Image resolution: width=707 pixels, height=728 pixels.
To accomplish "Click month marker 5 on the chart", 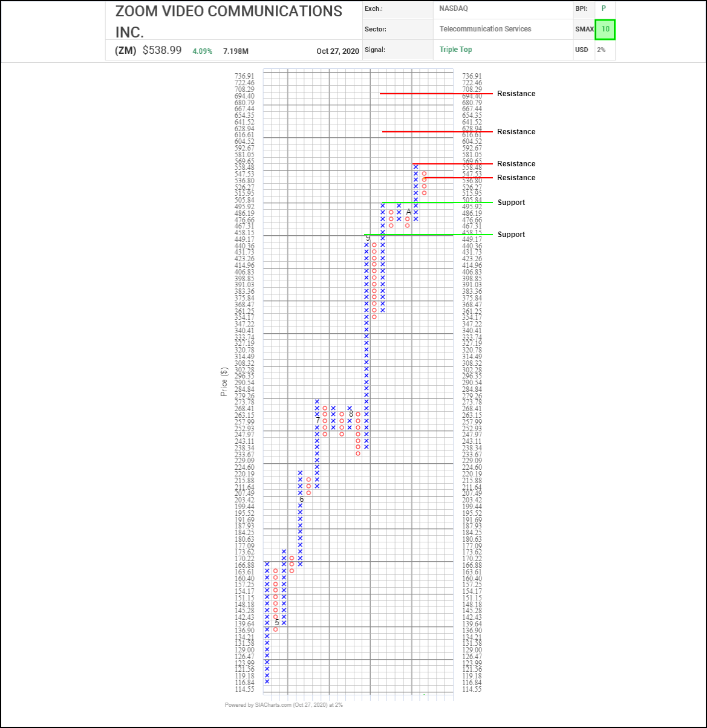I will [x=277, y=623].
